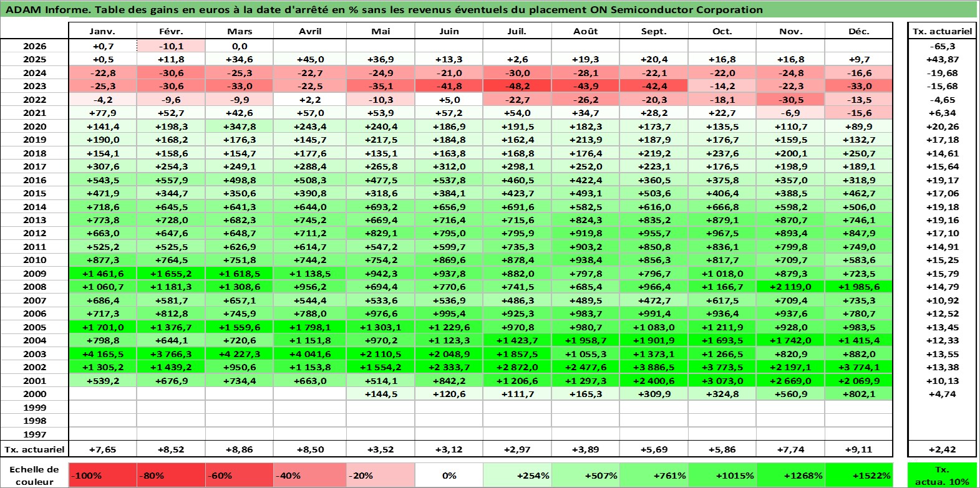The width and height of the screenshot is (980, 488).
Task: Select the +1 958,7 cell for Août 2004
Action: point(586,340)
